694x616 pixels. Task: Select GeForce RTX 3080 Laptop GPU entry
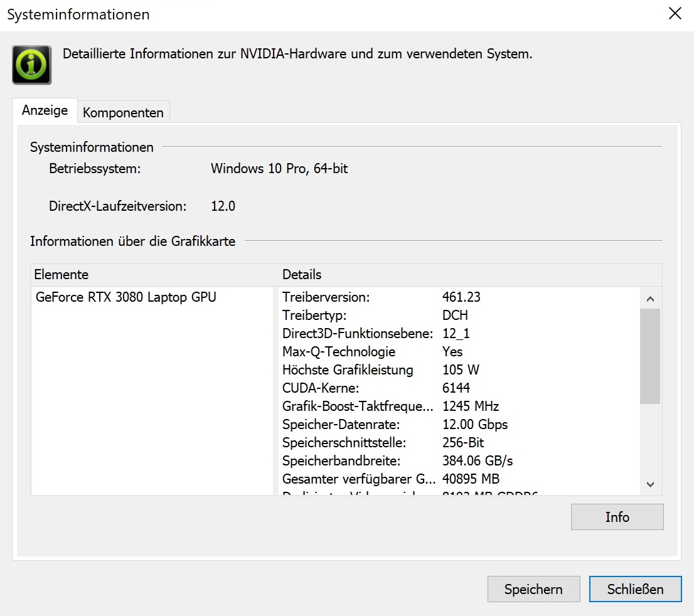125,297
